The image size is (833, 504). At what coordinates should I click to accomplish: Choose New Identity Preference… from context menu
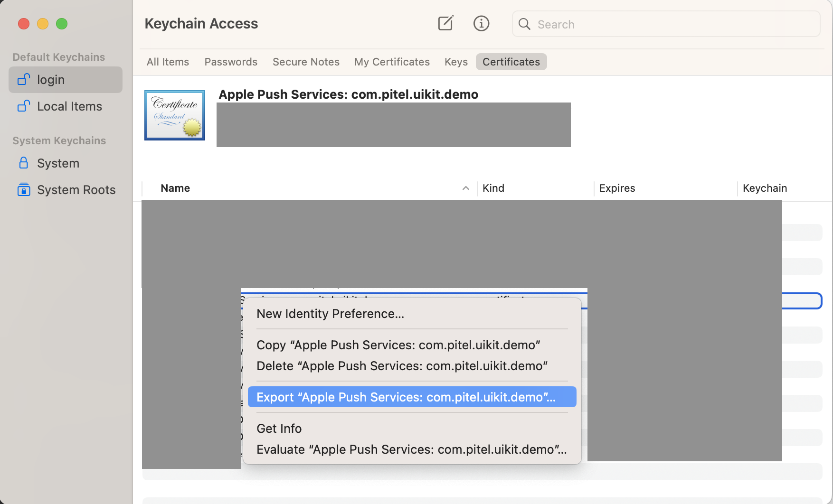(412, 314)
